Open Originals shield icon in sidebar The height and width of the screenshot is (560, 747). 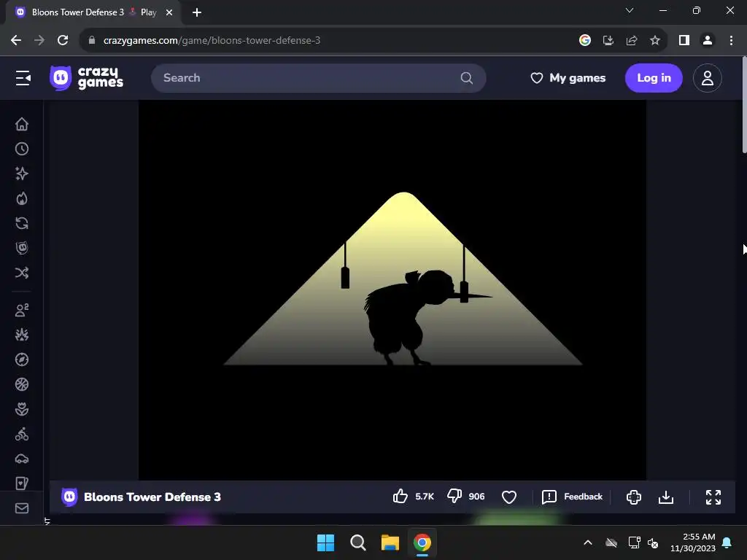22,248
